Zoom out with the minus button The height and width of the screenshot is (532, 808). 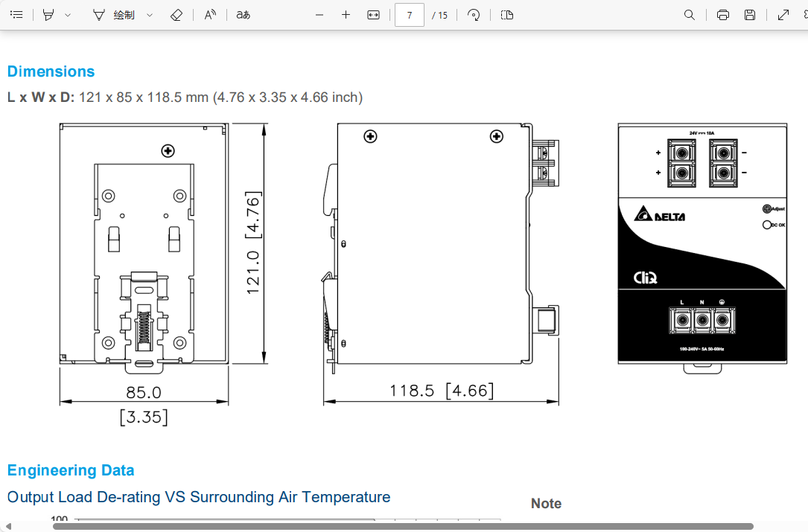tap(319, 15)
